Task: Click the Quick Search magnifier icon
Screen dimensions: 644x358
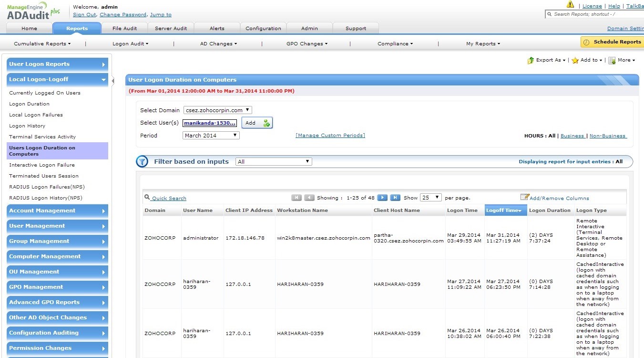Action: 147,197
